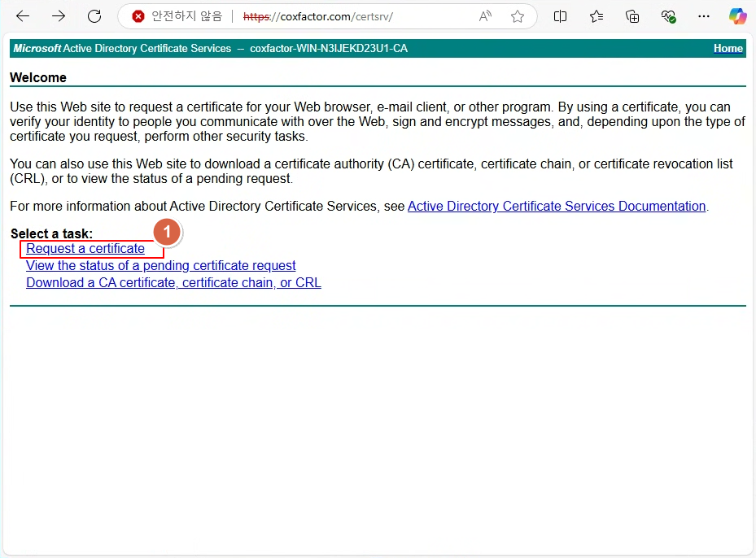The height and width of the screenshot is (558, 756).
Task: Open View the status of pending request
Action: coord(160,265)
